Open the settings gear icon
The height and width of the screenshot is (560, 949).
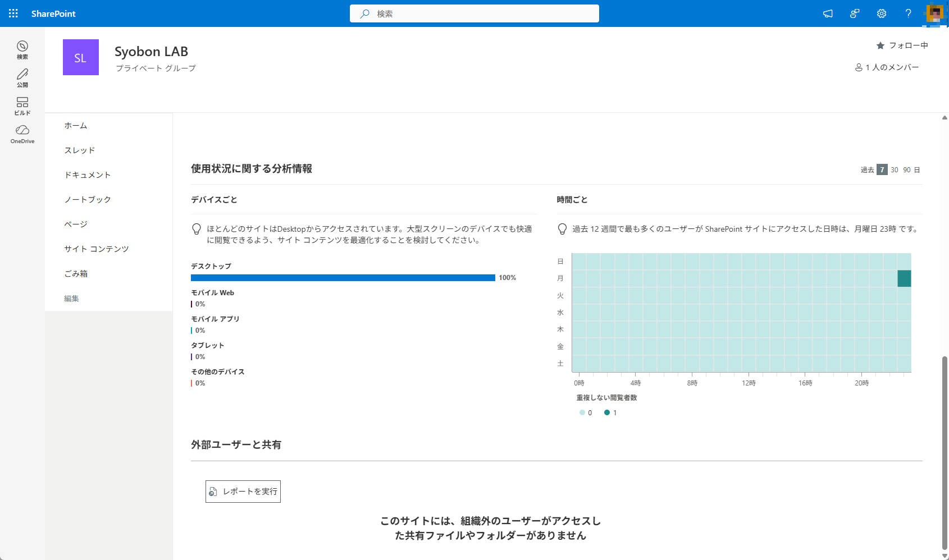882,13
